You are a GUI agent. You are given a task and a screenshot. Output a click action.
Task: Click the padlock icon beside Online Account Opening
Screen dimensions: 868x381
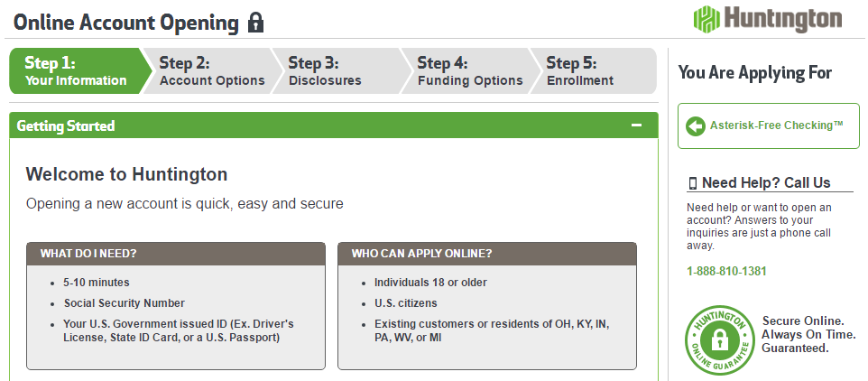pos(255,23)
